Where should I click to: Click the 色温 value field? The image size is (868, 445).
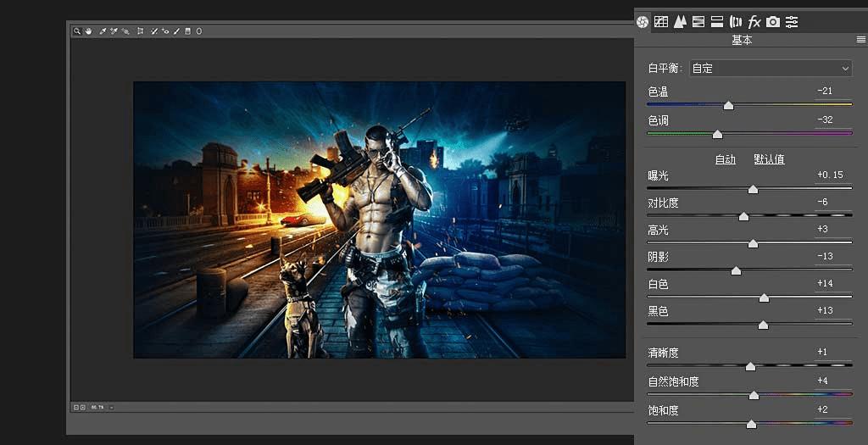tap(824, 92)
